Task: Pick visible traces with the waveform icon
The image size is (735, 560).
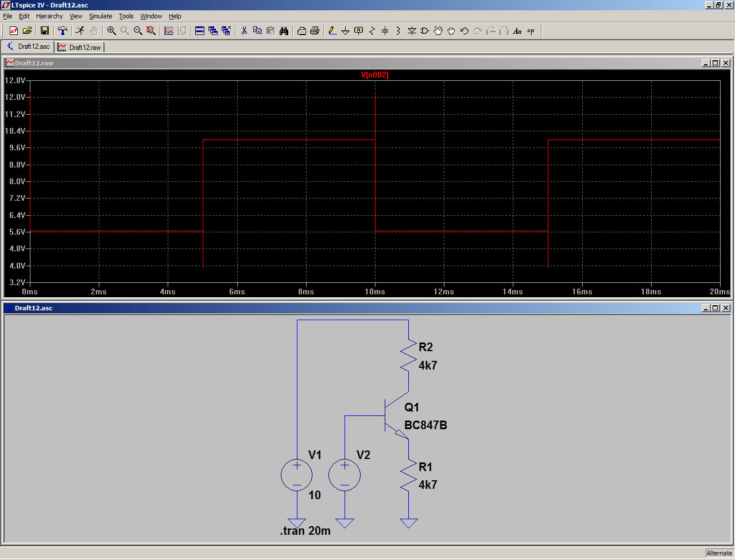Action: 169,31
